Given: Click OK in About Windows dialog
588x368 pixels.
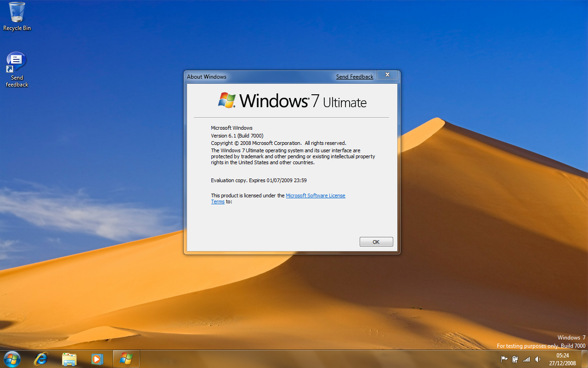Looking at the screenshot, I should [376, 242].
